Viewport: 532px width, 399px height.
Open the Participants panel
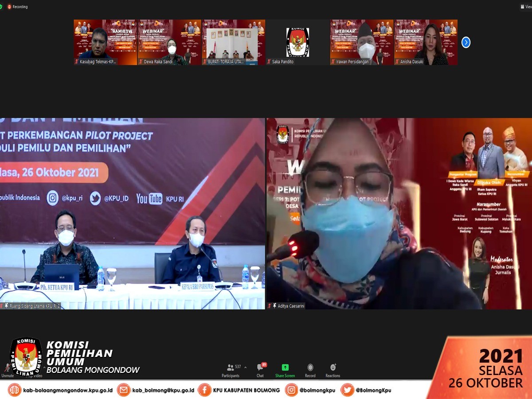click(x=231, y=370)
